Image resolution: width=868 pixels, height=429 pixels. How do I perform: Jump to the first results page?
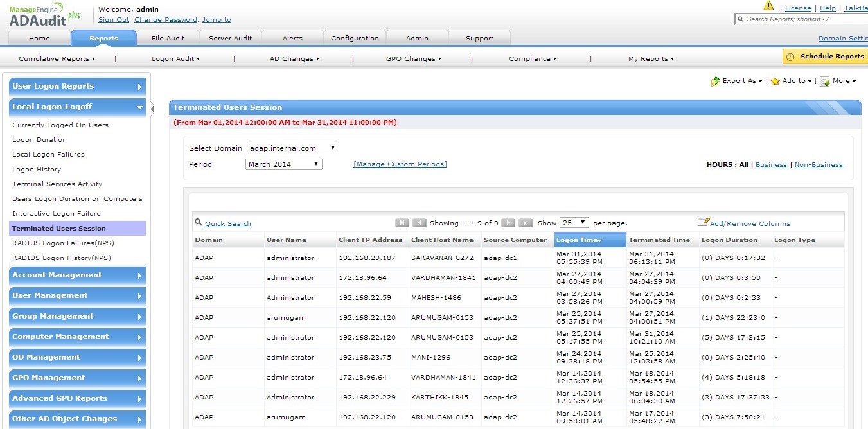pos(402,223)
